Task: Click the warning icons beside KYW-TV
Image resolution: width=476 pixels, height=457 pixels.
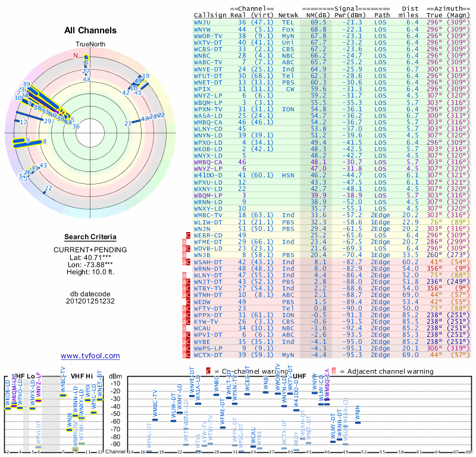Action: coord(186,321)
